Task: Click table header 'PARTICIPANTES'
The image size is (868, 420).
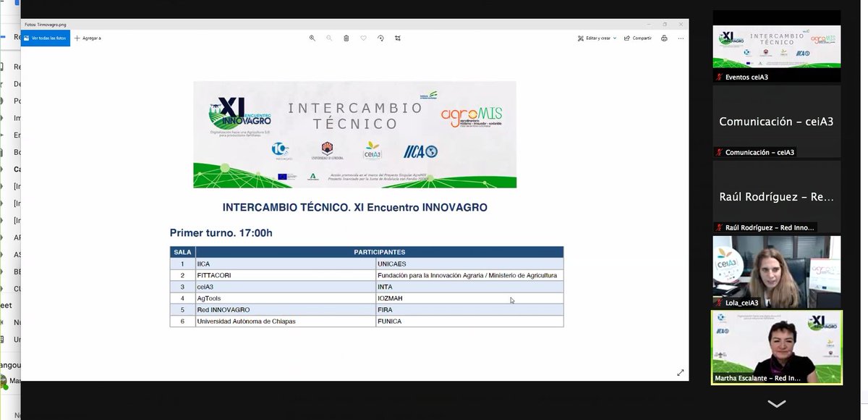Action: click(x=380, y=252)
